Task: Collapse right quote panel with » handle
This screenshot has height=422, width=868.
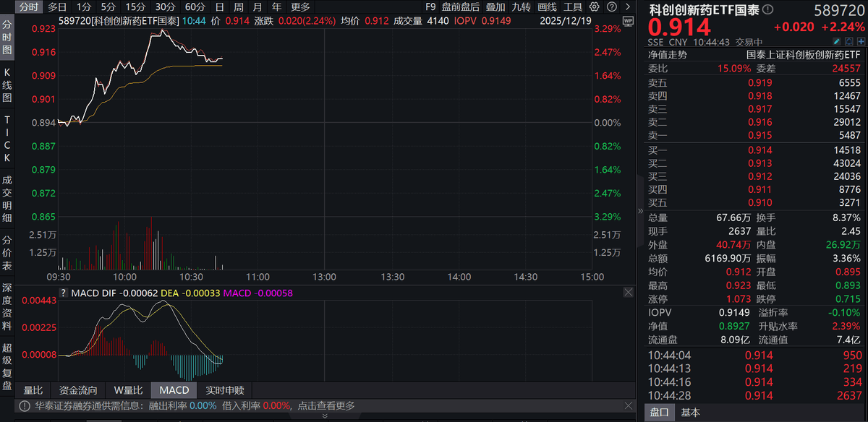Action: (x=639, y=211)
